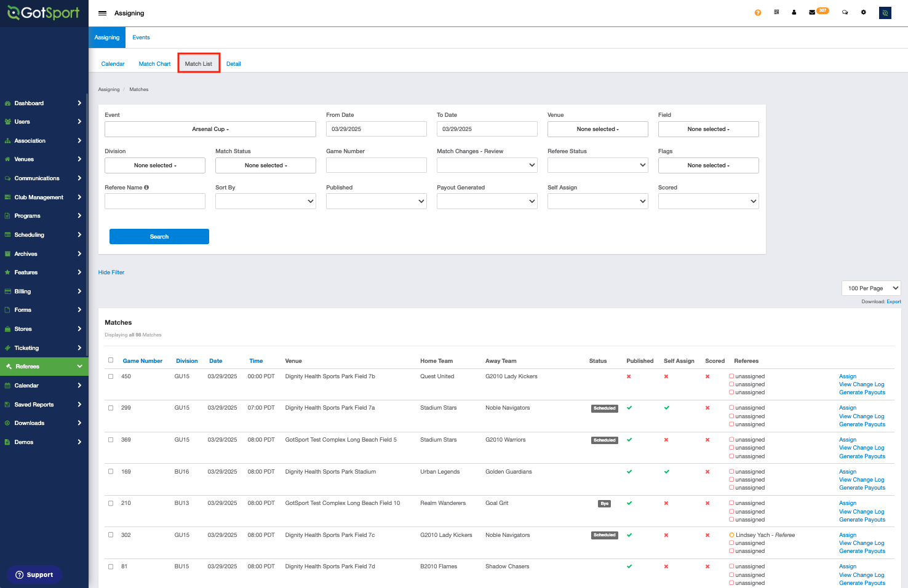Viewport: 908px width, 588px height.
Task: Click the Hide Filter link
Action: pos(111,272)
